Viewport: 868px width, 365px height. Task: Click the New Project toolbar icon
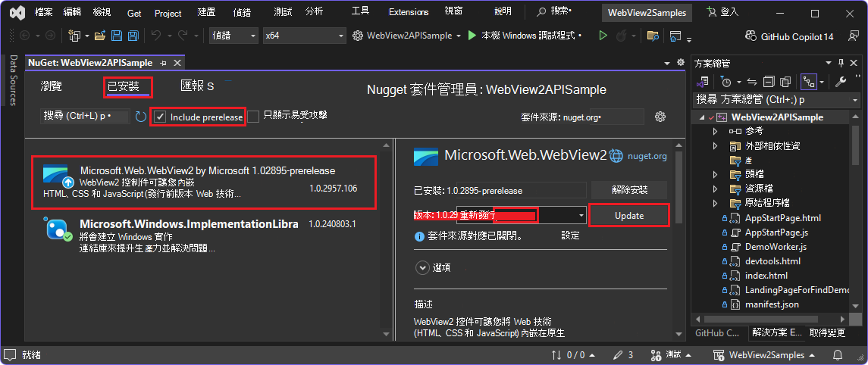pos(75,36)
